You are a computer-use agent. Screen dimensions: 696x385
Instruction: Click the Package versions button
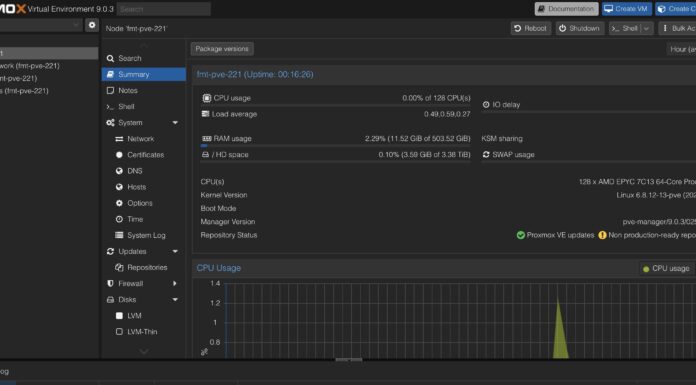(x=222, y=49)
